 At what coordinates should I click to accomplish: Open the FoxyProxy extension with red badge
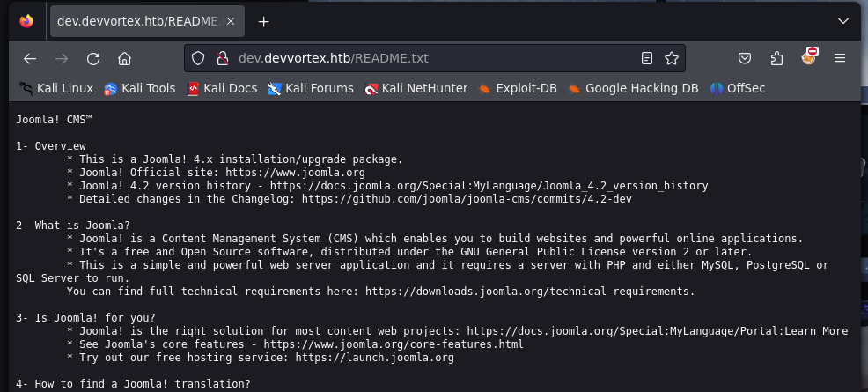click(808, 57)
